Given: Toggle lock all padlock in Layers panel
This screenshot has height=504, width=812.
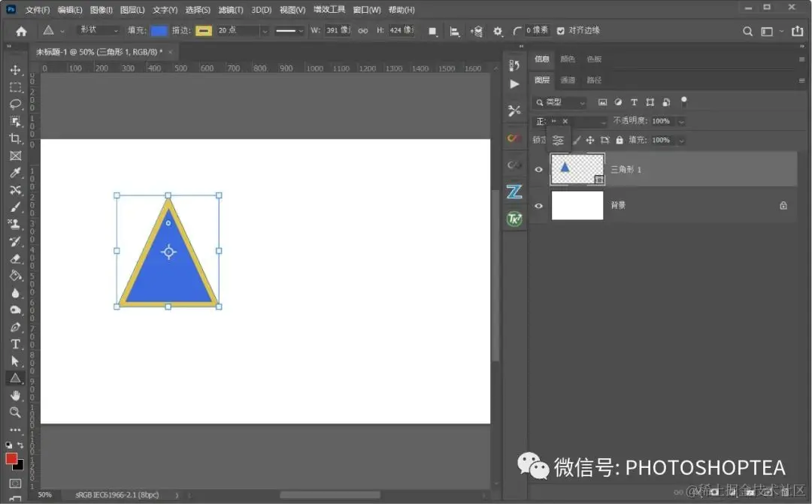Looking at the screenshot, I should [x=620, y=140].
